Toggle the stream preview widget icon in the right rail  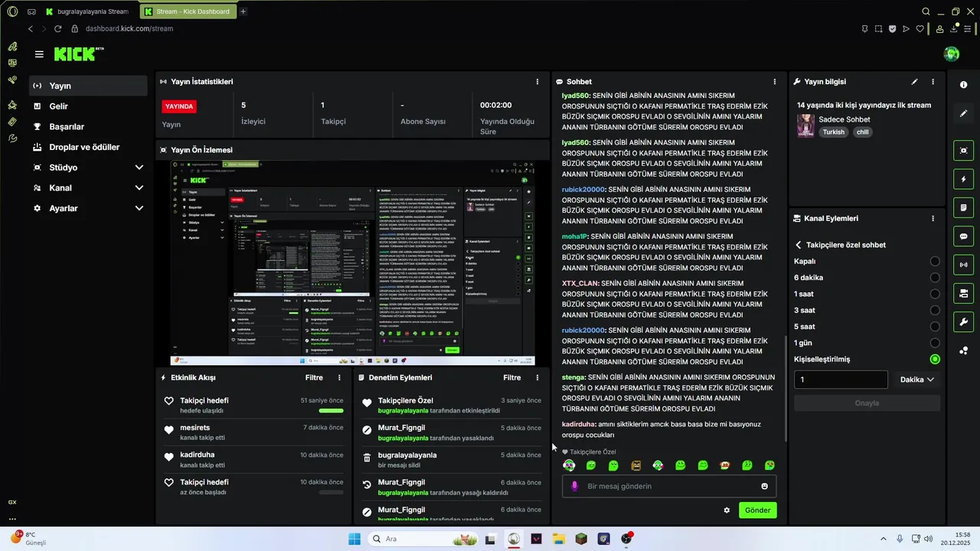point(963,151)
